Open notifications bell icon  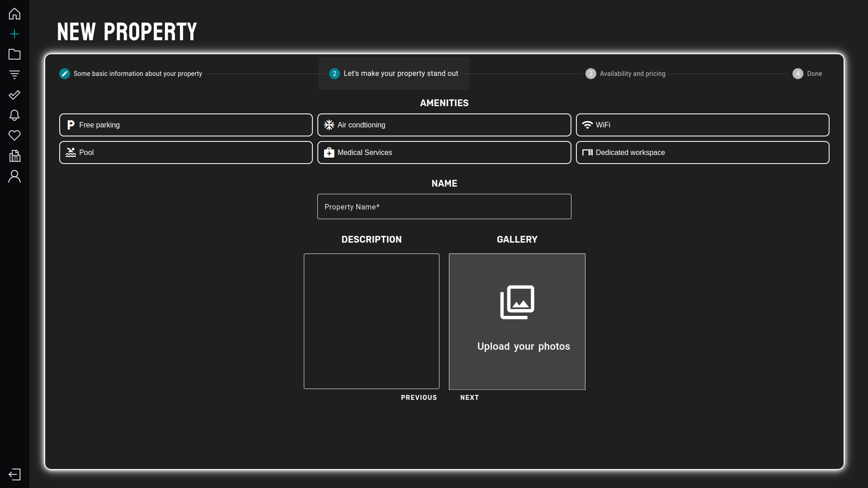point(14,115)
